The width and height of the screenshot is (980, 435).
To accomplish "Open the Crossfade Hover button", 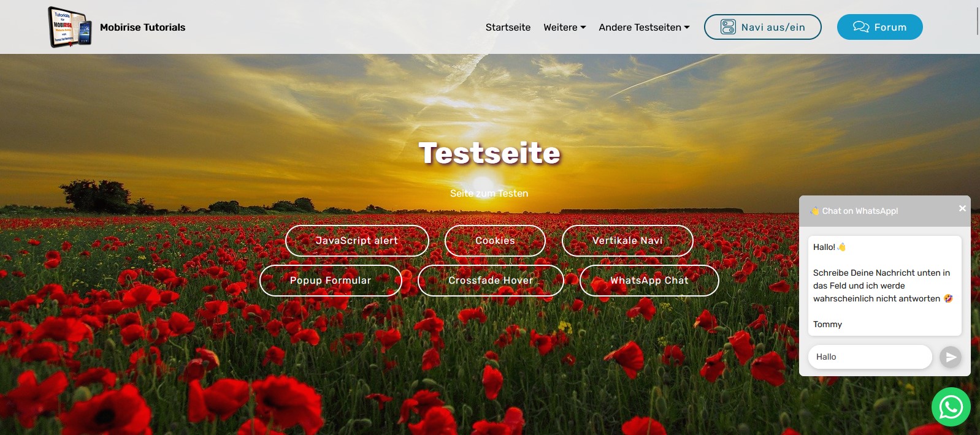I will click(491, 281).
